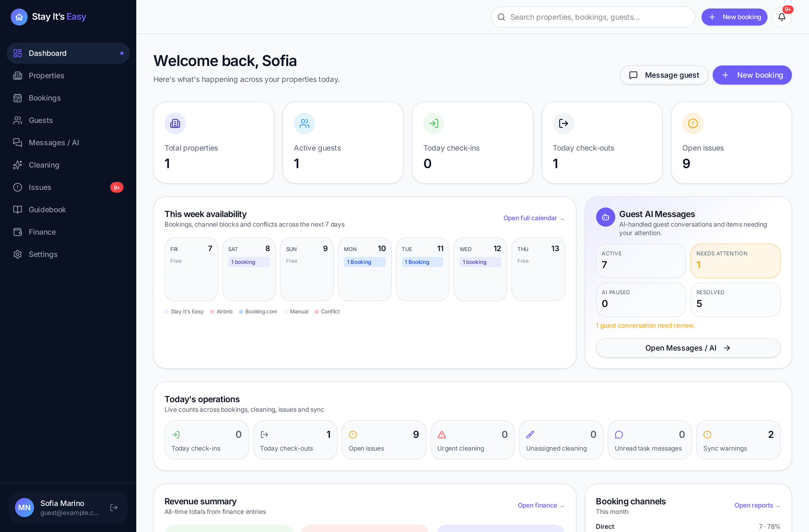
Task: Click the top bar New booking button
Action: click(x=734, y=17)
